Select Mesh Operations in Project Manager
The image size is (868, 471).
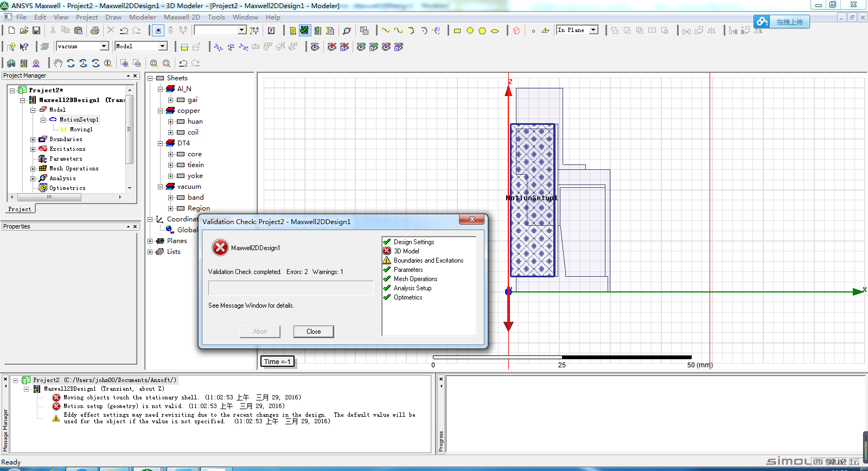74,169
